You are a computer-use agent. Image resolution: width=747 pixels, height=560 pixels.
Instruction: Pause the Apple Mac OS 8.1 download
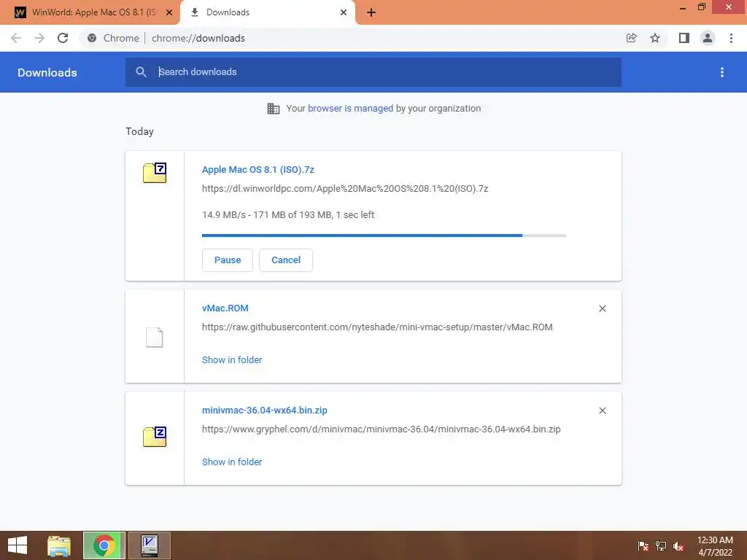point(228,260)
